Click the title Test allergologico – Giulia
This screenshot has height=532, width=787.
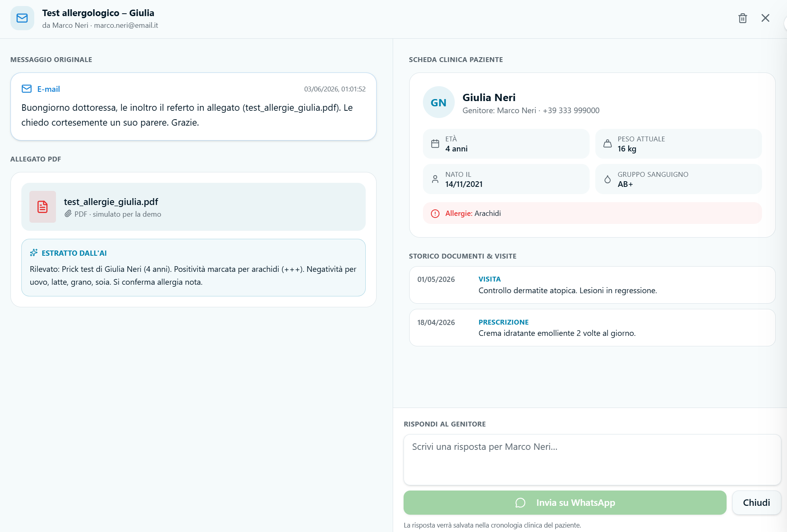[98, 13]
